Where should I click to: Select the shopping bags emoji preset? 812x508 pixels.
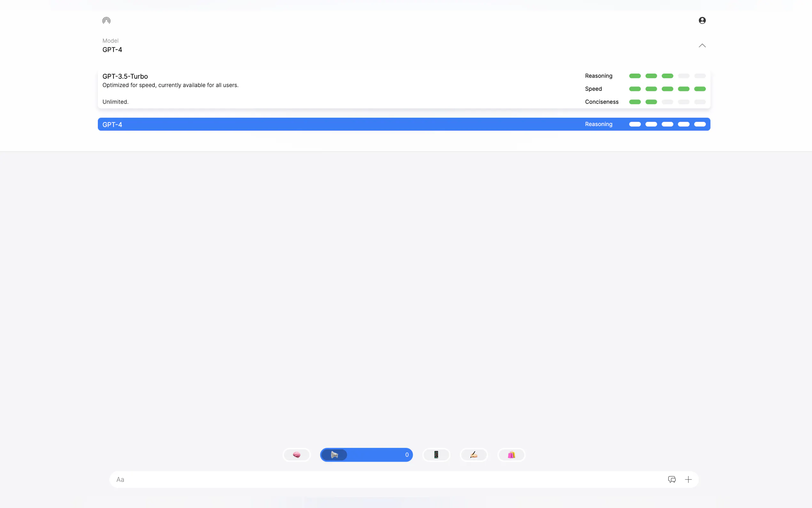point(511,455)
